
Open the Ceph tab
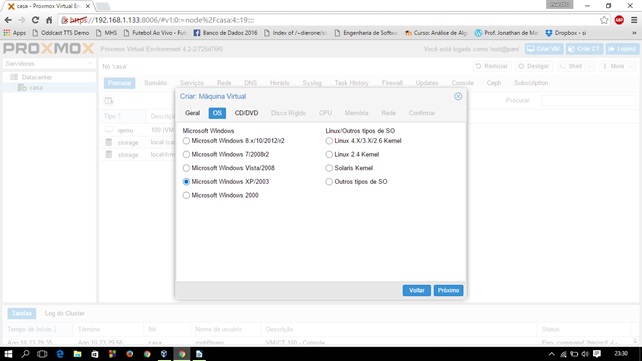(x=494, y=83)
